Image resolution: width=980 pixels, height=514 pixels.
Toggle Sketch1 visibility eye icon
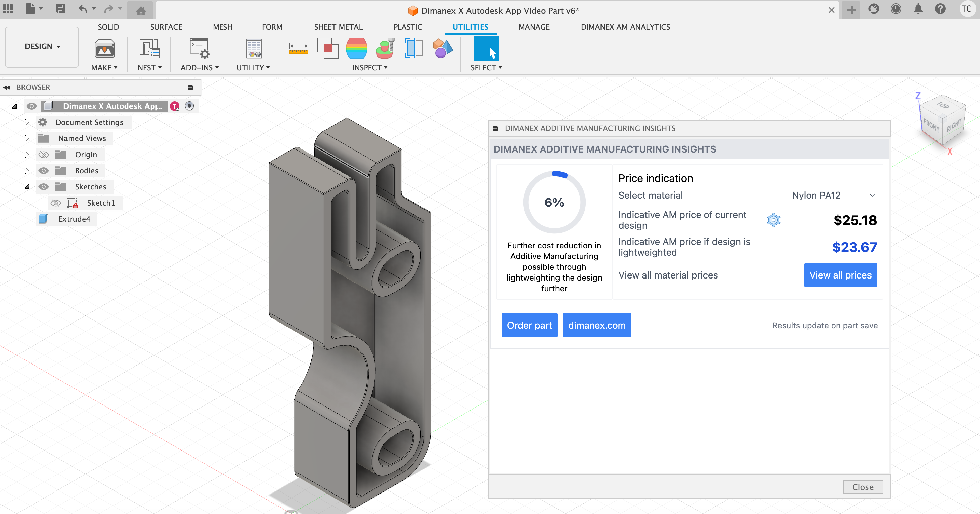point(55,203)
